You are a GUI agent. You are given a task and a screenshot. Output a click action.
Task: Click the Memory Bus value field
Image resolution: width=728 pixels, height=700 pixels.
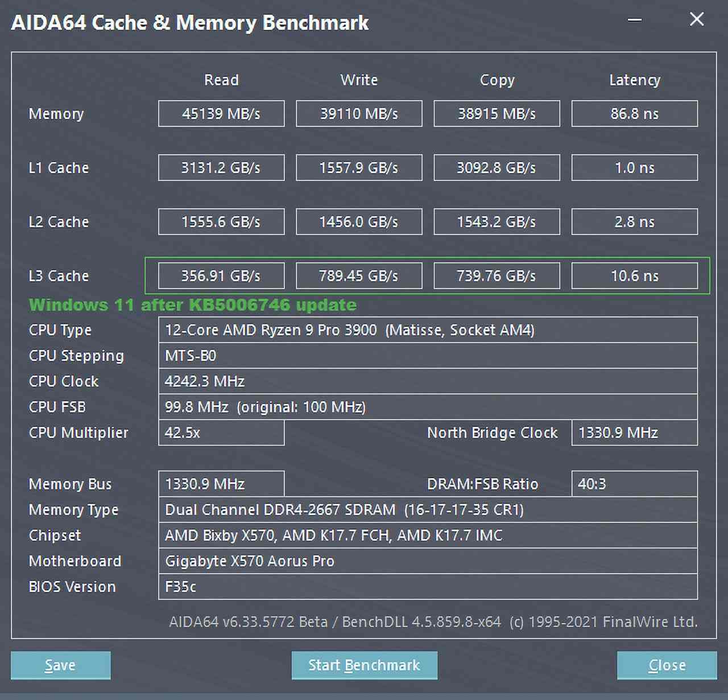click(x=221, y=484)
